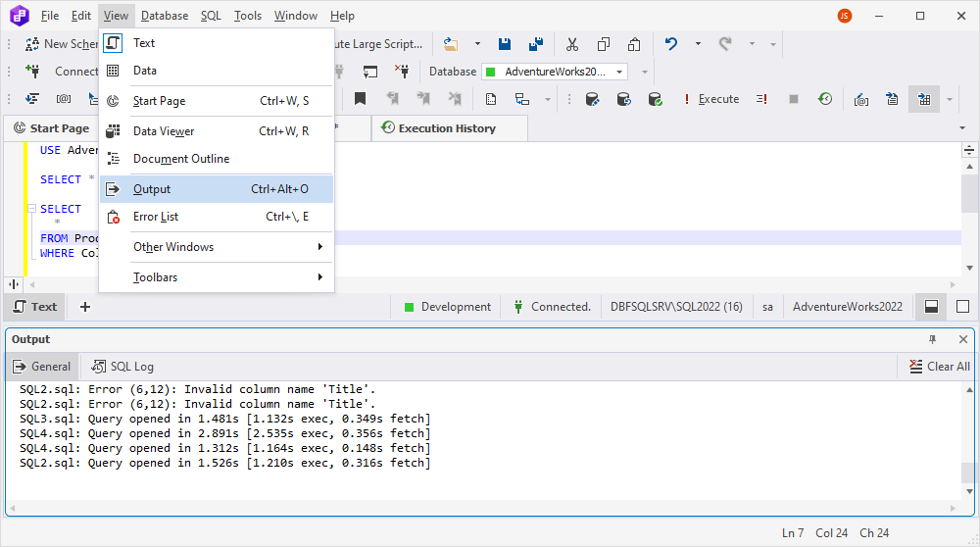The image size is (980, 547).
Task: Click the Disconnect plug icon with red X
Action: 402,72
